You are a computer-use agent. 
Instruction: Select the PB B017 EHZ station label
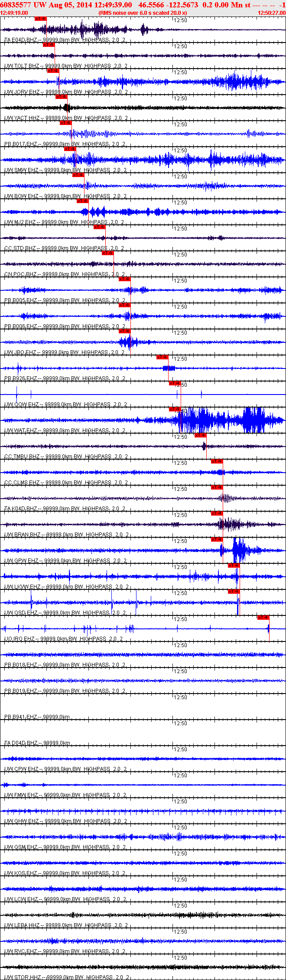[65, 144]
